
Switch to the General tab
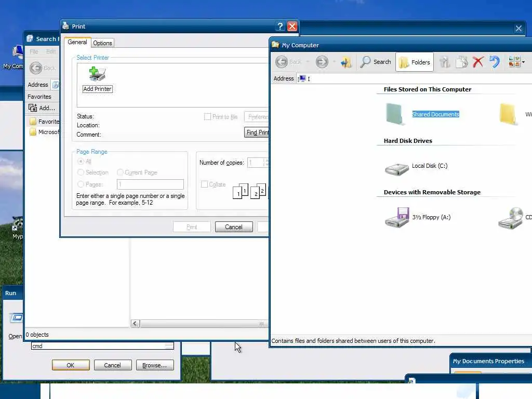[77, 42]
